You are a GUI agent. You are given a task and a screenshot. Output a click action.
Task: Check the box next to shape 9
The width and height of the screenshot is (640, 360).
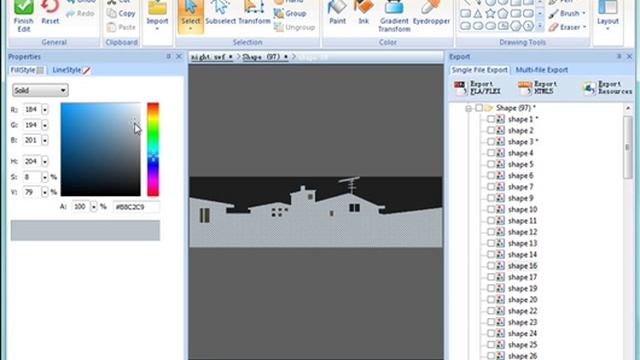tap(491, 198)
